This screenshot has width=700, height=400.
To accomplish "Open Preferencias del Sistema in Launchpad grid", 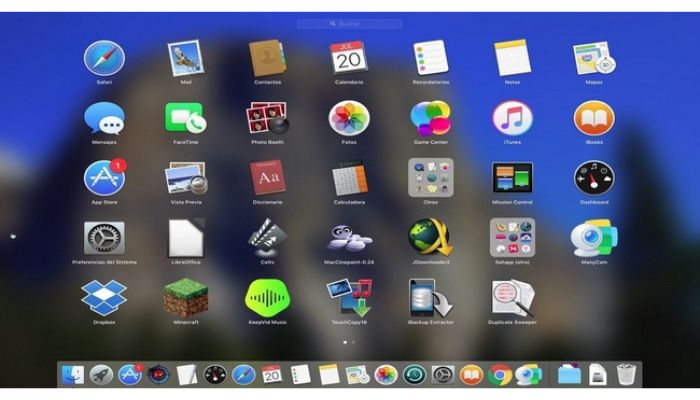I will [104, 238].
